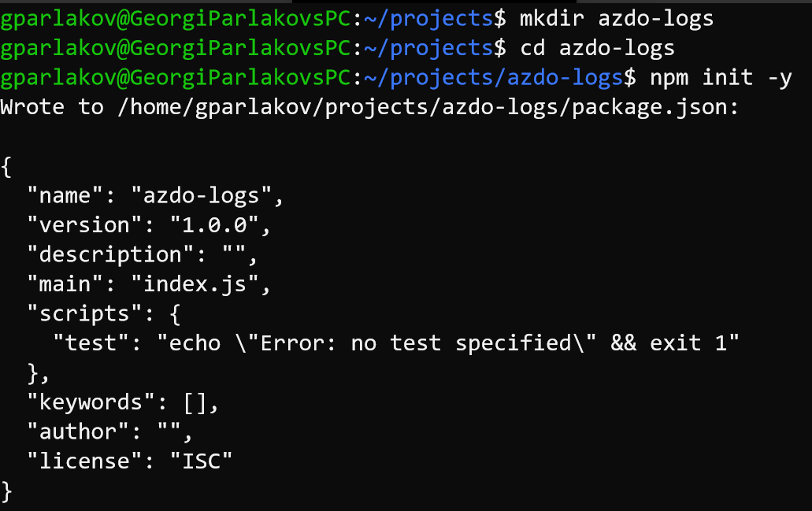Select the "1.0.0" version value

pos(214,225)
